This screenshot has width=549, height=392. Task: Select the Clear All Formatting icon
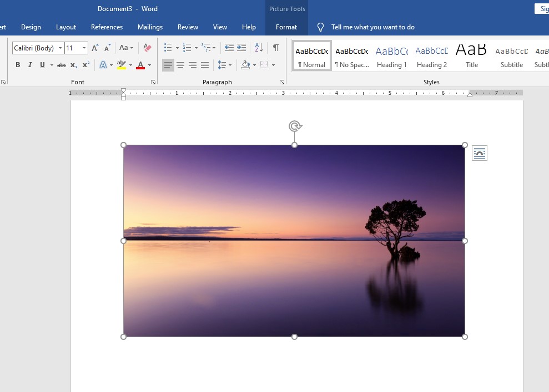[146, 48]
